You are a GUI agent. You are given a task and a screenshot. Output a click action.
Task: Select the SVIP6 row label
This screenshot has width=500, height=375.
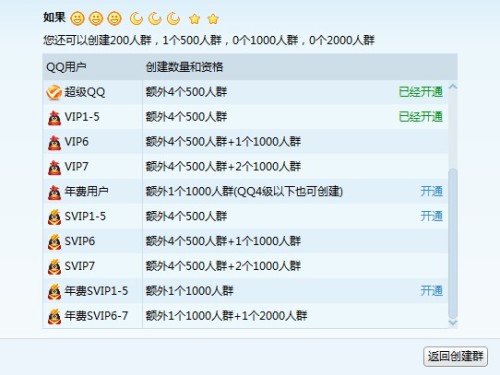pyautogui.click(x=80, y=241)
